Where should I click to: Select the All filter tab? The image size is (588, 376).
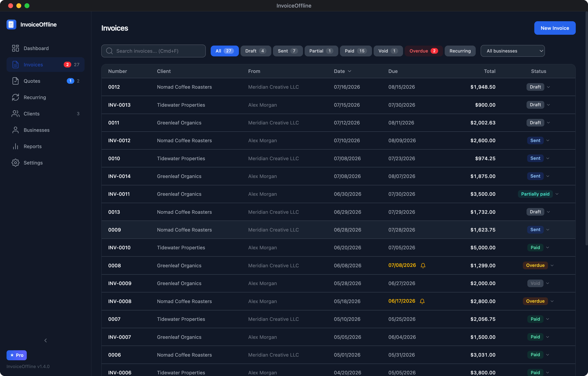pyautogui.click(x=225, y=51)
